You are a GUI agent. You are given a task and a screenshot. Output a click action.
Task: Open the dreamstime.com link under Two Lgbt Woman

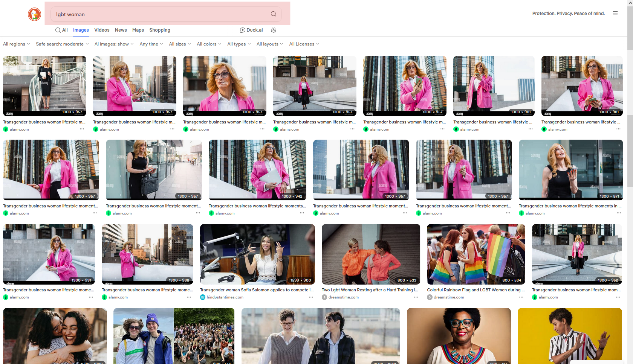[343, 297]
